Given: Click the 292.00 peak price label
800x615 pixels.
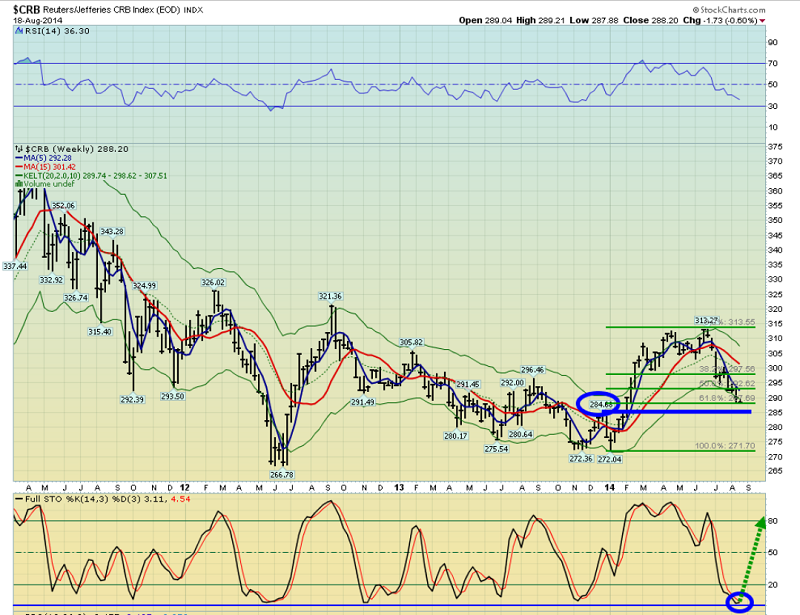Looking at the screenshot, I should point(512,383).
